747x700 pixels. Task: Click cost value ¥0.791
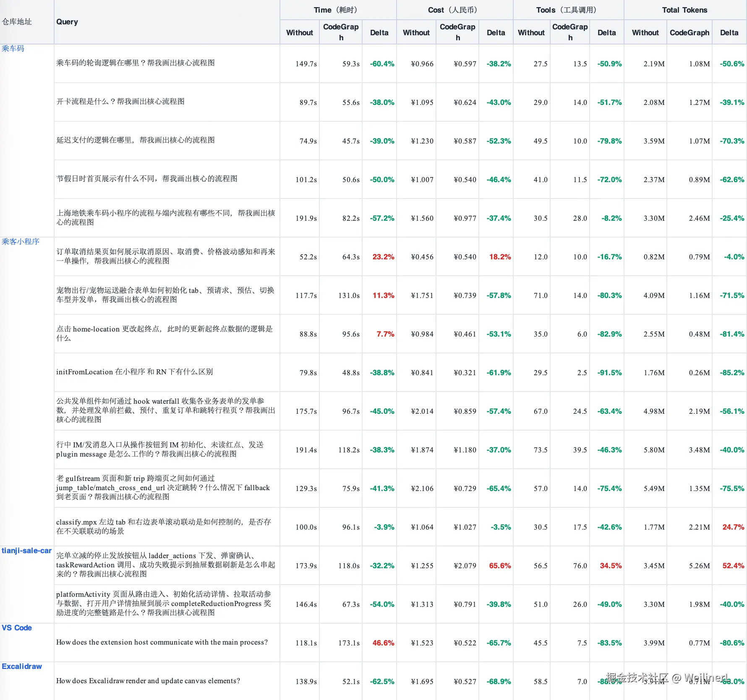[465, 604]
